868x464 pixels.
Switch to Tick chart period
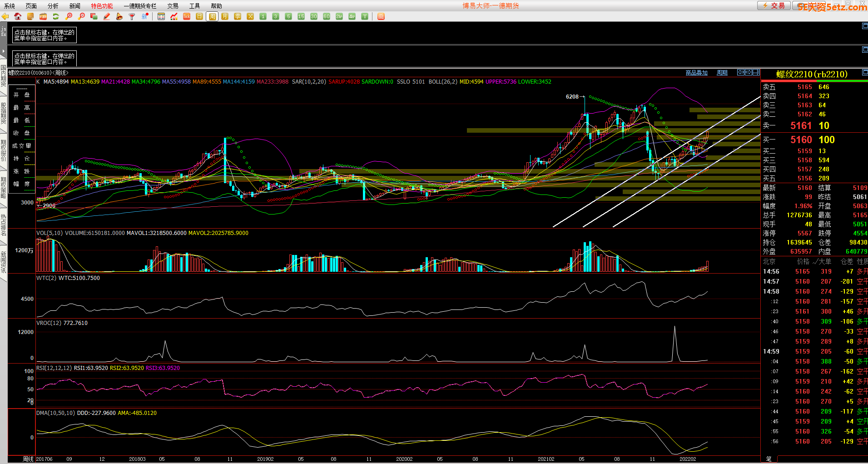coord(187,16)
